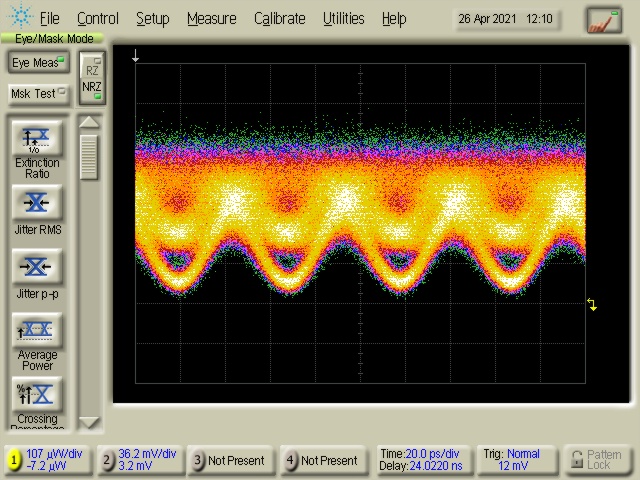This screenshot has width=640, height=480.
Task: Select the Extinction Ratio measurement icon
Action: tap(37, 139)
